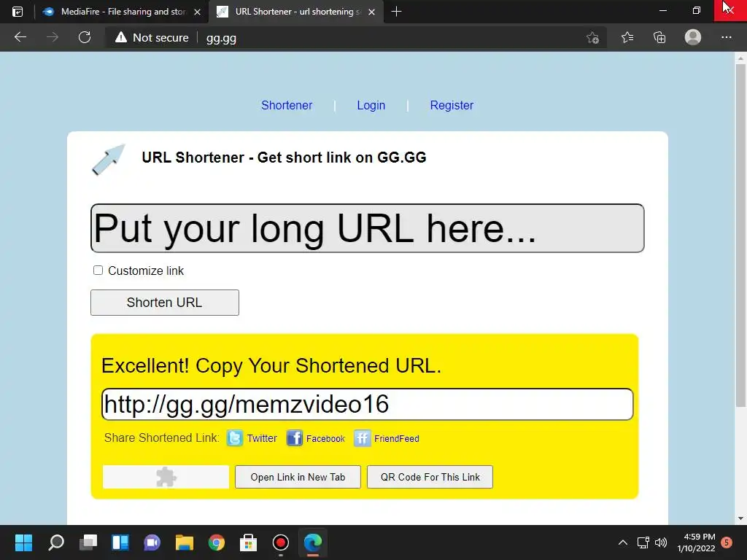Open the tab actions menu icon
747x560 pixels.
18,12
